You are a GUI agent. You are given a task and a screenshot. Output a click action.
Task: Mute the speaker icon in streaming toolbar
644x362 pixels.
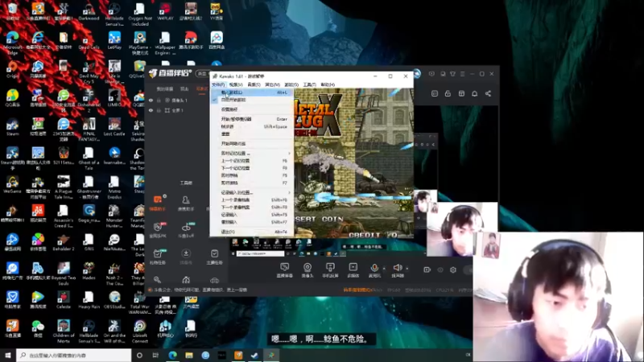pos(397,267)
